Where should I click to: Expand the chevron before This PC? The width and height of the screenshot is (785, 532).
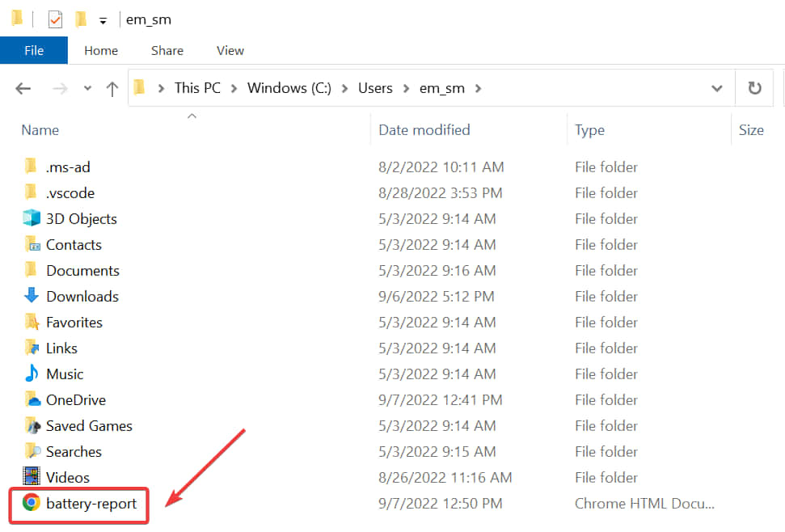[x=161, y=89]
